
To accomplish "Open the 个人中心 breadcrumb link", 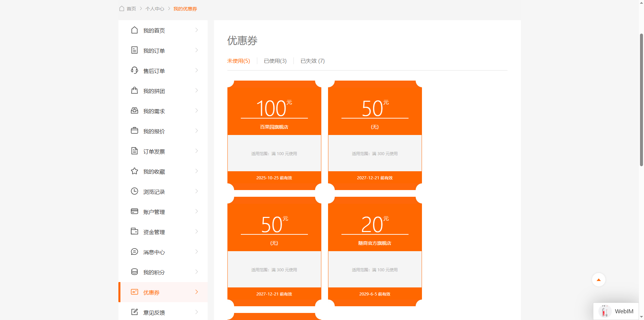I will [155, 9].
